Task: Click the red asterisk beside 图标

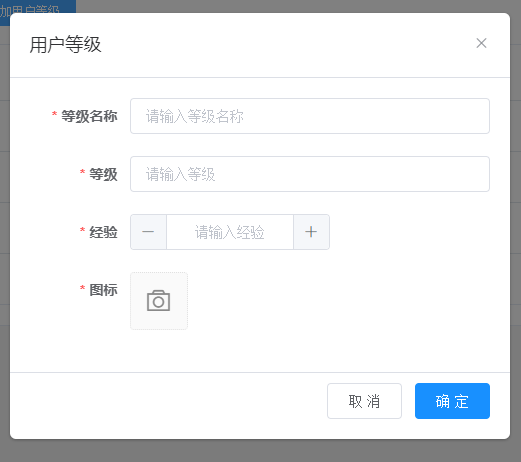Action: click(82, 288)
